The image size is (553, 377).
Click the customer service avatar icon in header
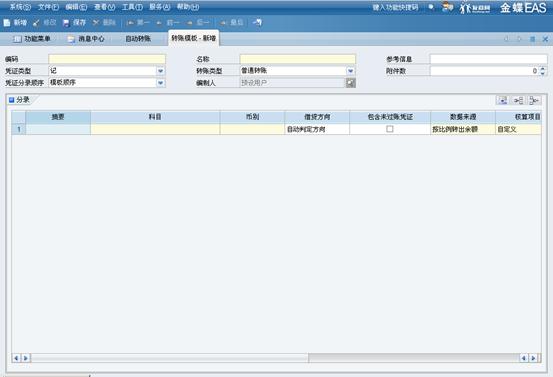click(x=447, y=7)
